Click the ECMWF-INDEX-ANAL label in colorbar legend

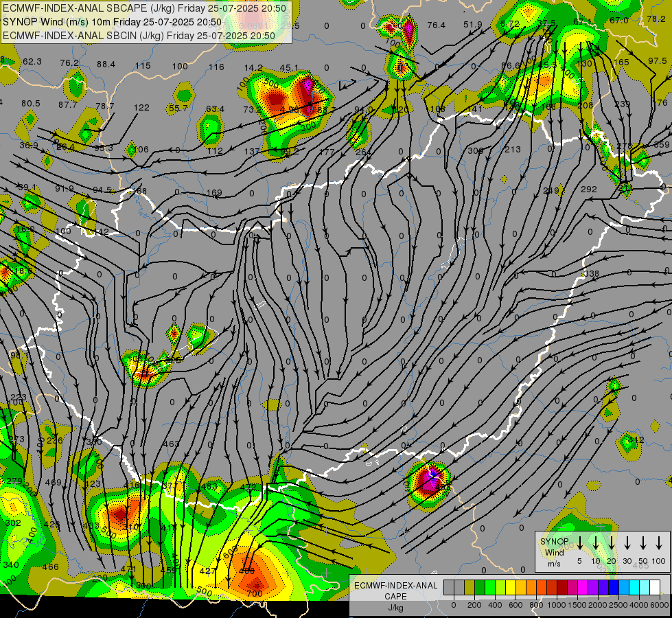pos(395,586)
